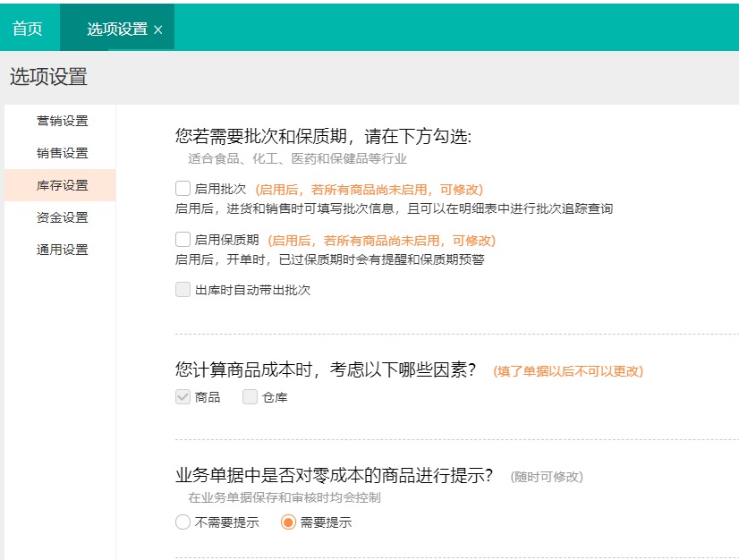Select the 需要提示 radio button
Screen dimensions: 739x560
288,522
